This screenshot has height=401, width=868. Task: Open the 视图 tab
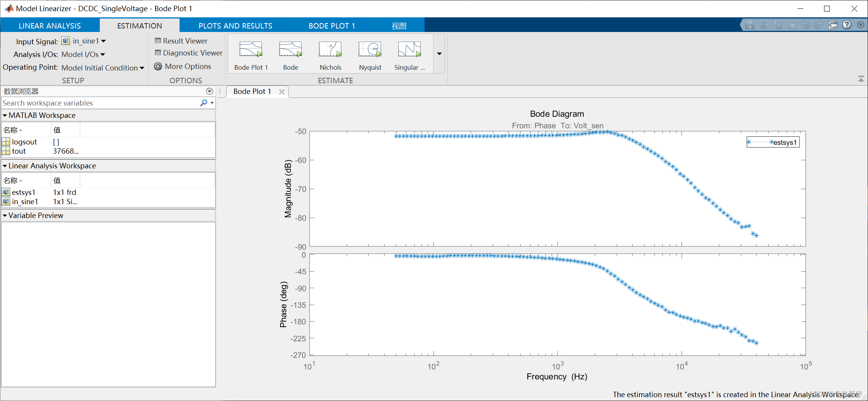[x=399, y=26]
